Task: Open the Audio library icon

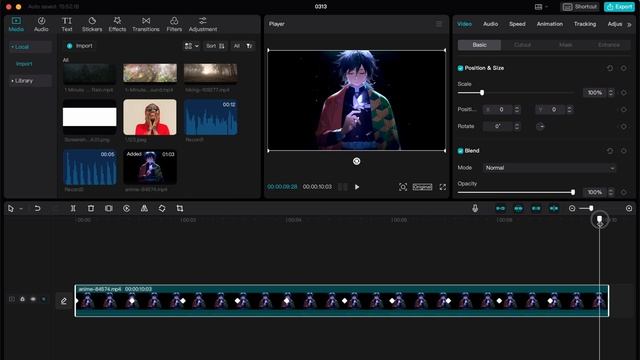Action: [x=41, y=24]
